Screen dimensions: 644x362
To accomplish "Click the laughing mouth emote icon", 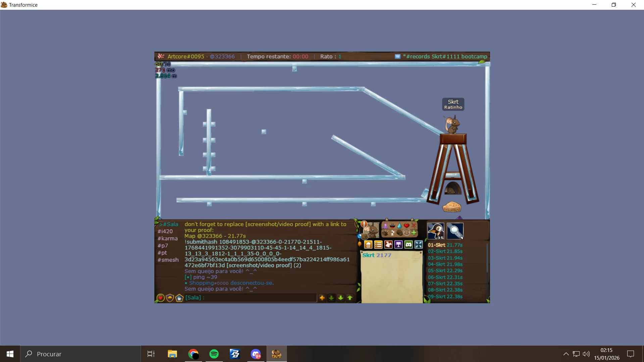I will tap(392, 226).
